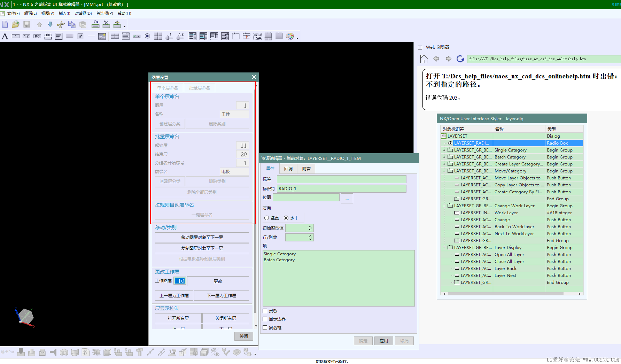
Task: Add a toggle checkbox control from the toolbar
Action: coord(80,36)
